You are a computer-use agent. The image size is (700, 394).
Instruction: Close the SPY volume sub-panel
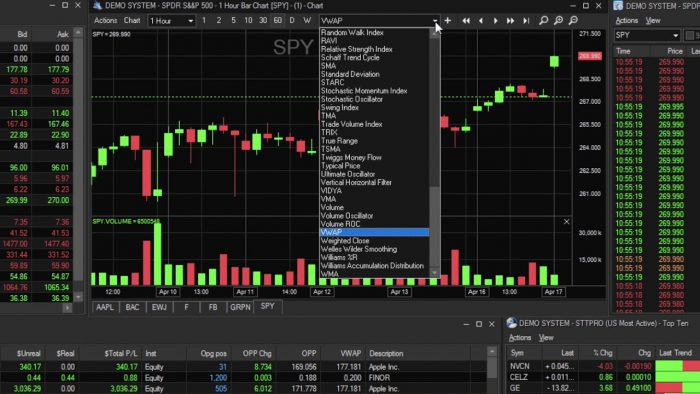pos(566,222)
